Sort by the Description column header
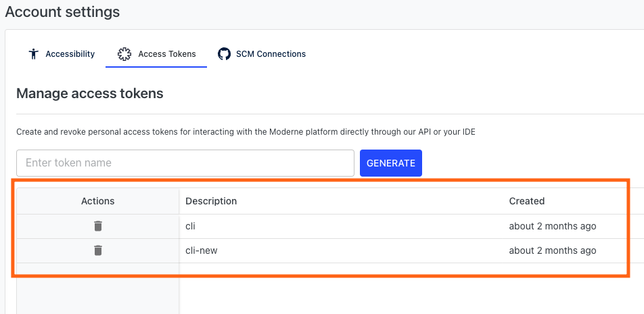This screenshot has height=314, width=644. (x=211, y=201)
